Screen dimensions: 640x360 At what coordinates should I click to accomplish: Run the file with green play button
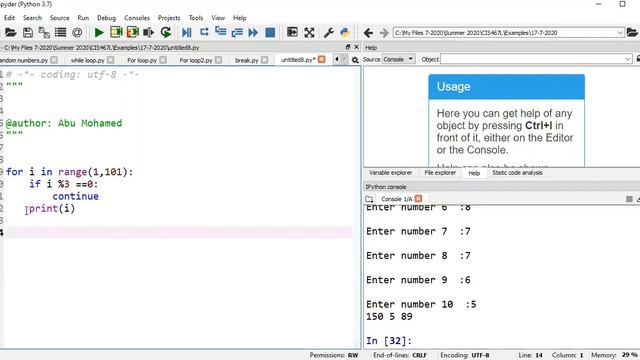pos(99,32)
